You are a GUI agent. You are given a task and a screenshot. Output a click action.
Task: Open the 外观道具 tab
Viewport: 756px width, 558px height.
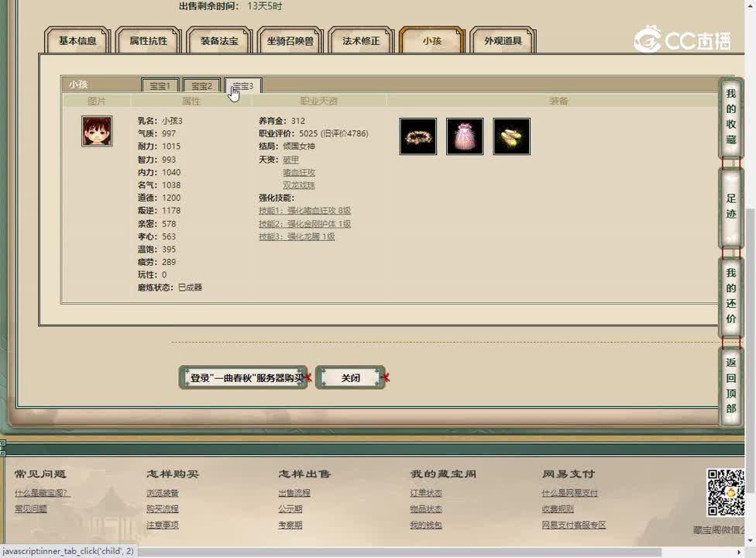(503, 43)
